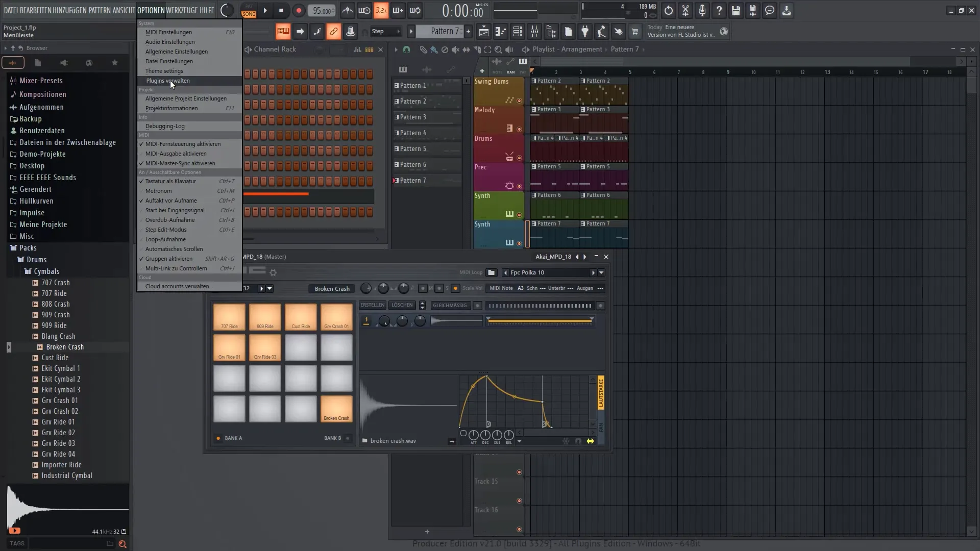Switch the PAT/SONG mode toggle
The width and height of the screenshot is (980, 551).
249,11
